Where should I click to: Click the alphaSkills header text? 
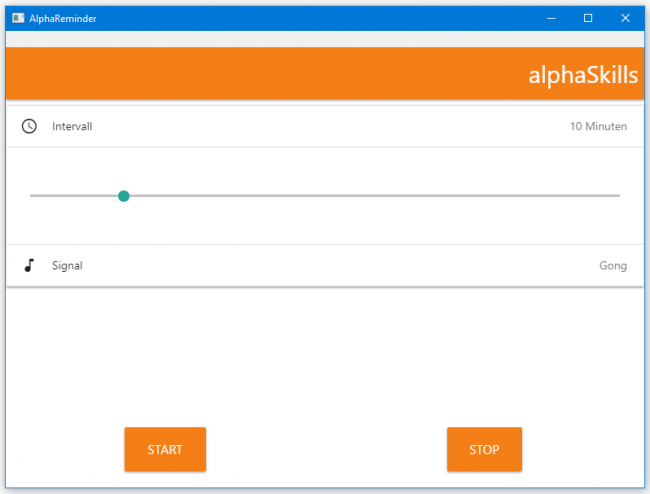click(583, 76)
